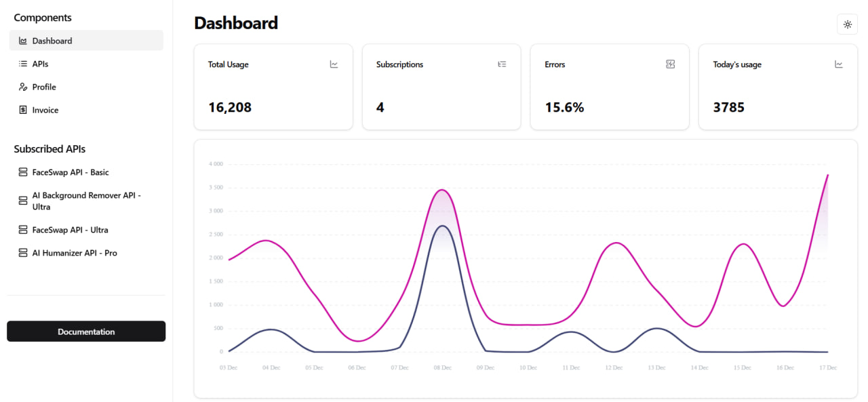Image resolution: width=868 pixels, height=402 pixels.
Task: Open the Documentation button
Action: (86, 331)
